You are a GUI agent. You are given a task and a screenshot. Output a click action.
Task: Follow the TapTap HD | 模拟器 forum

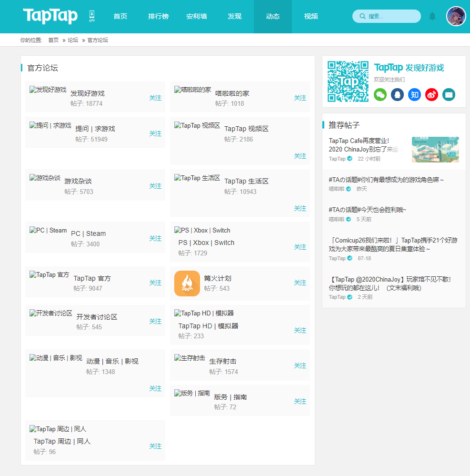300,330
